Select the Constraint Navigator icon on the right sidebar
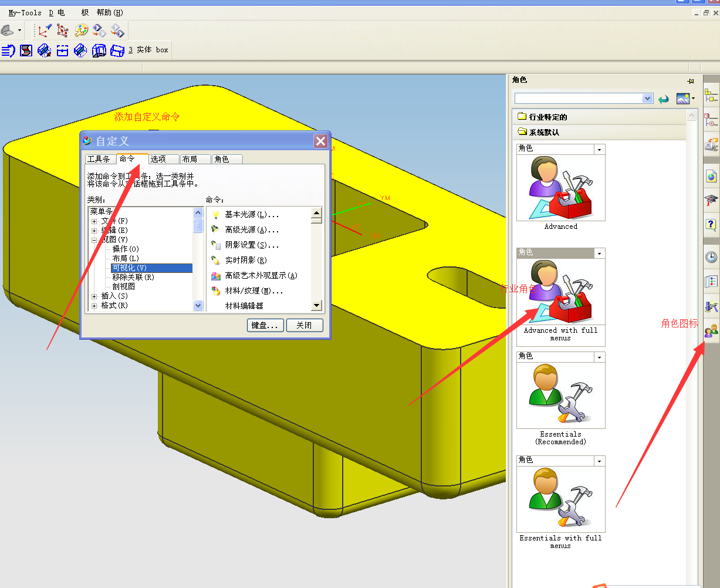 711,120
